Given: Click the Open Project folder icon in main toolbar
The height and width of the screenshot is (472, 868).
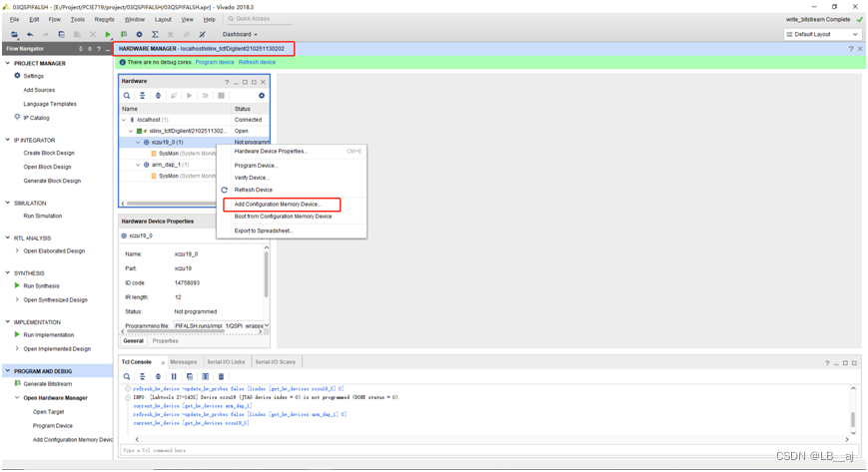Looking at the screenshot, I should point(14,34).
